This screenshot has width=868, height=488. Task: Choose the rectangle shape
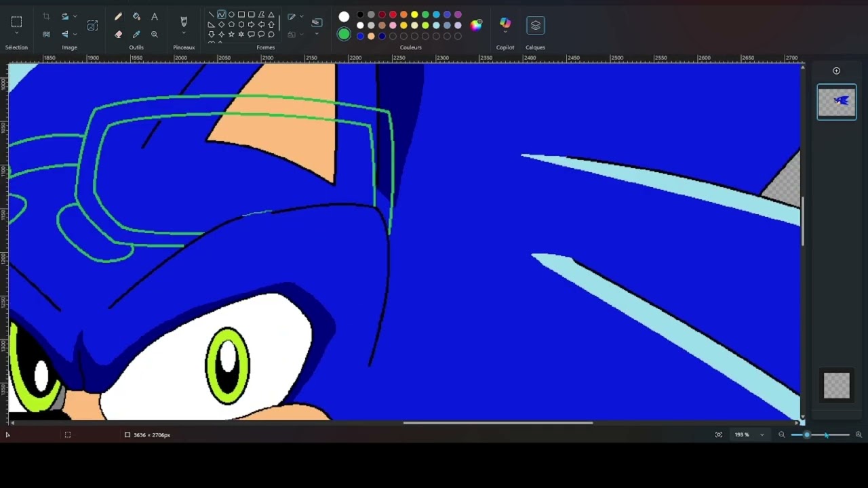pyautogui.click(x=241, y=14)
